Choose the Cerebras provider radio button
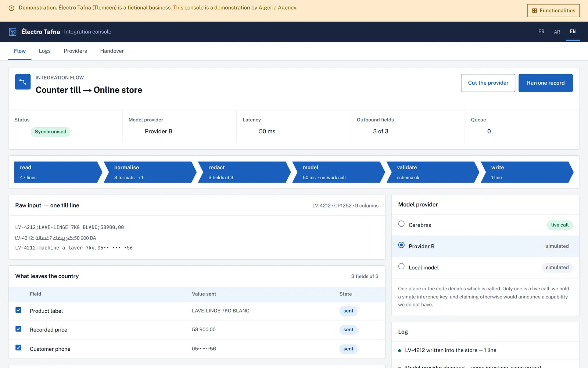The width and height of the screenshot is (588, 368). point(401,224)
